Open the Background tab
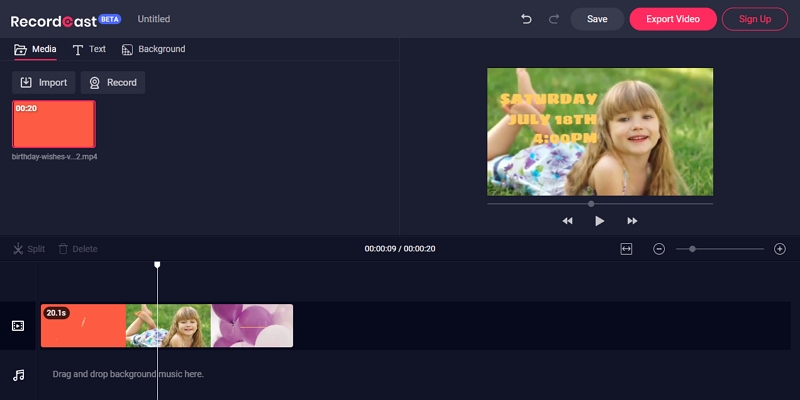Image resolution: width=800 pixels, height=400 pixels. [x=154, y=49]
